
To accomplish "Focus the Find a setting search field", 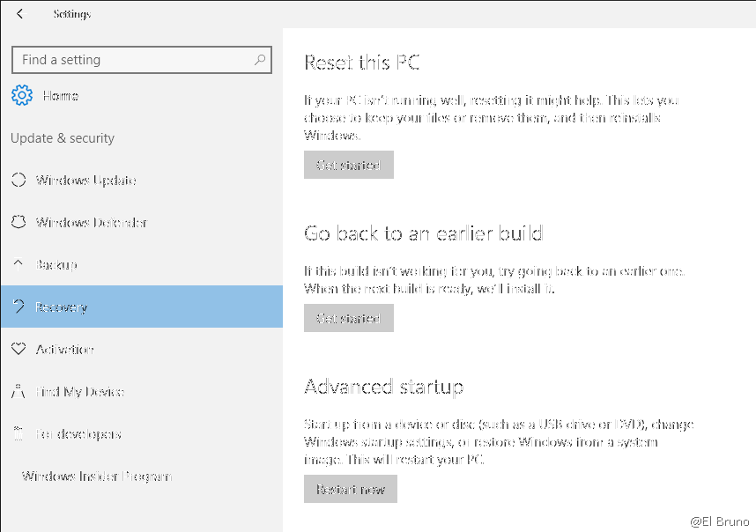I will [x=132, y=60].
